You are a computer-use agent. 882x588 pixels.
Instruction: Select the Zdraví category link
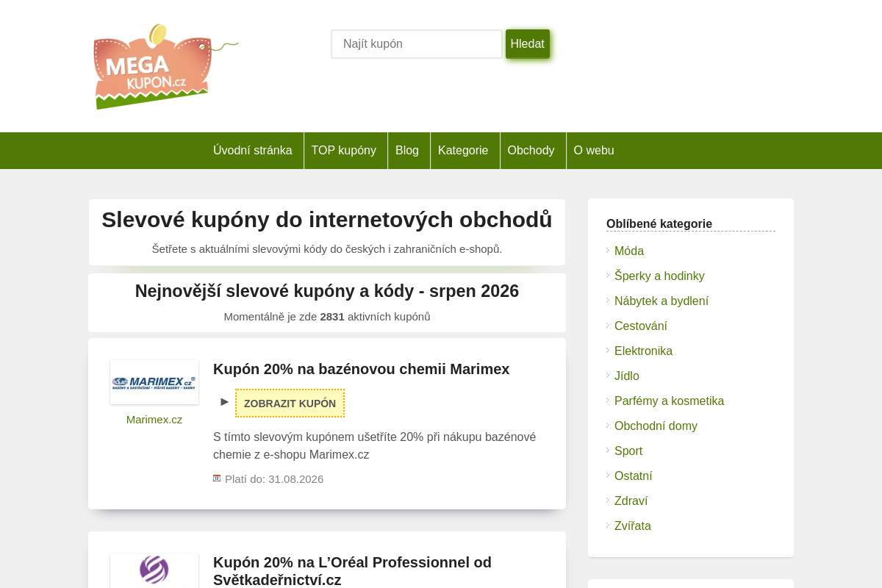[x=631, y=501]
